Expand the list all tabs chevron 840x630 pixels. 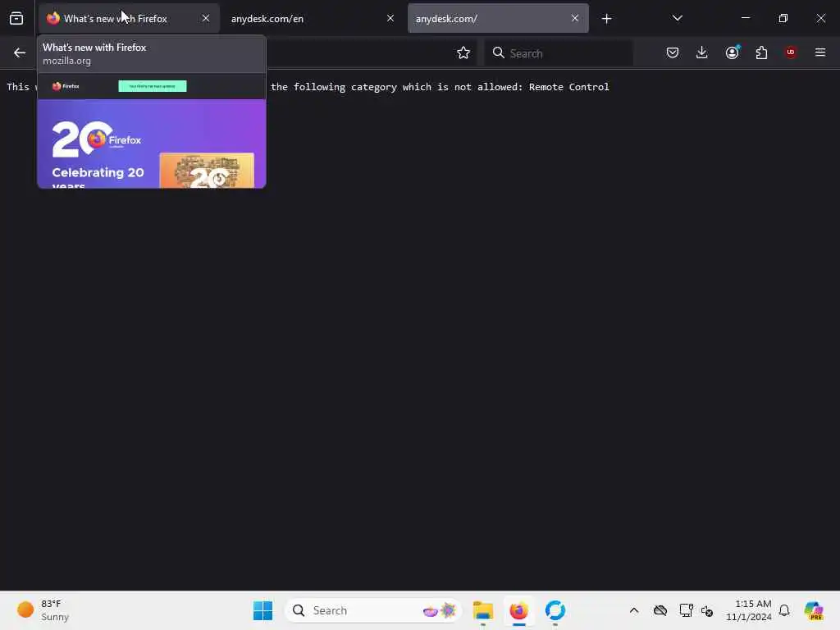677,18
